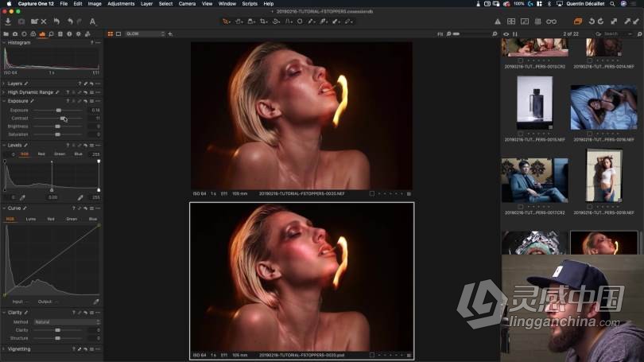The image size is (644, 362).
Task: Select the Crop cursor tool
Action: tap(263, 21)
